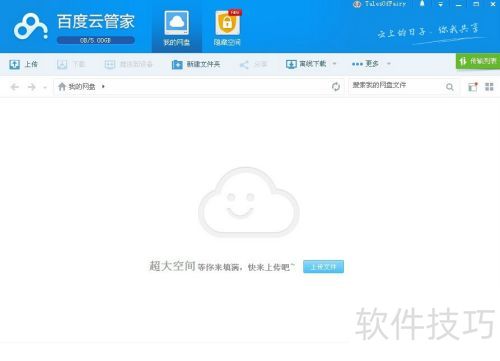Image resolution: width=500 pixels, height=361 pixels.
Task: Open the navigation history dropdown
Action: pyautogui.click(x=45, y=88)
